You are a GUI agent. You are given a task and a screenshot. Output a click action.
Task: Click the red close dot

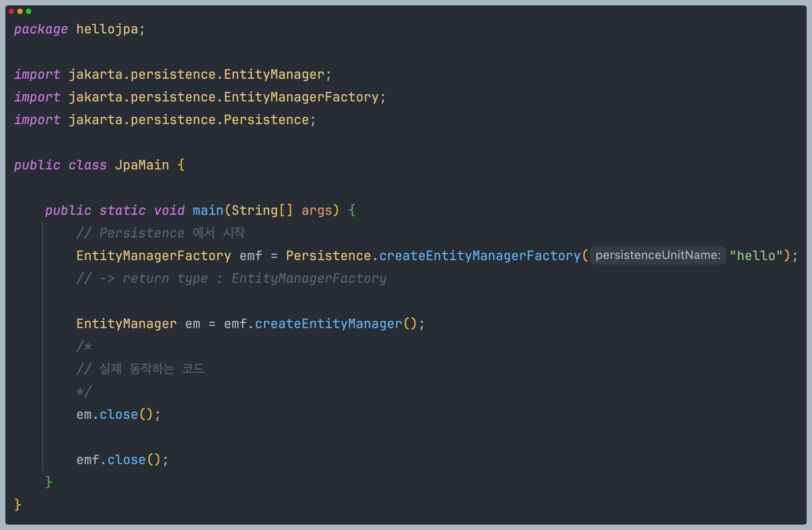11,12
